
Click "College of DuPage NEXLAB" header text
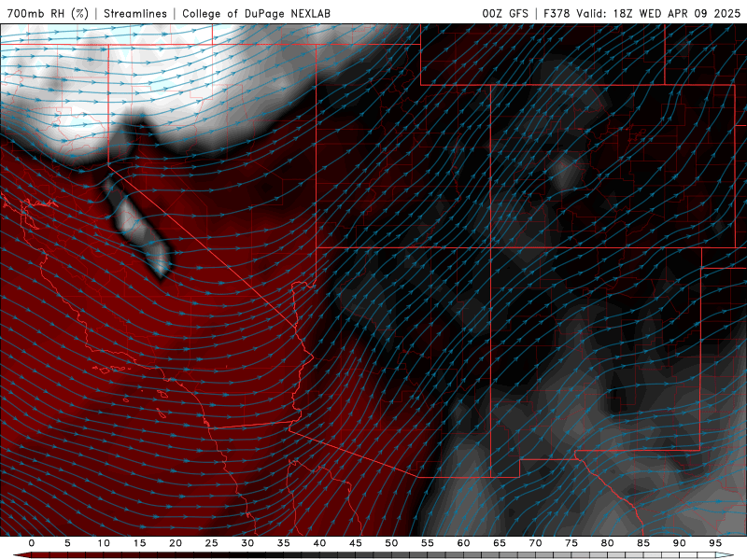pyautogui.click(x=256, y=13)
